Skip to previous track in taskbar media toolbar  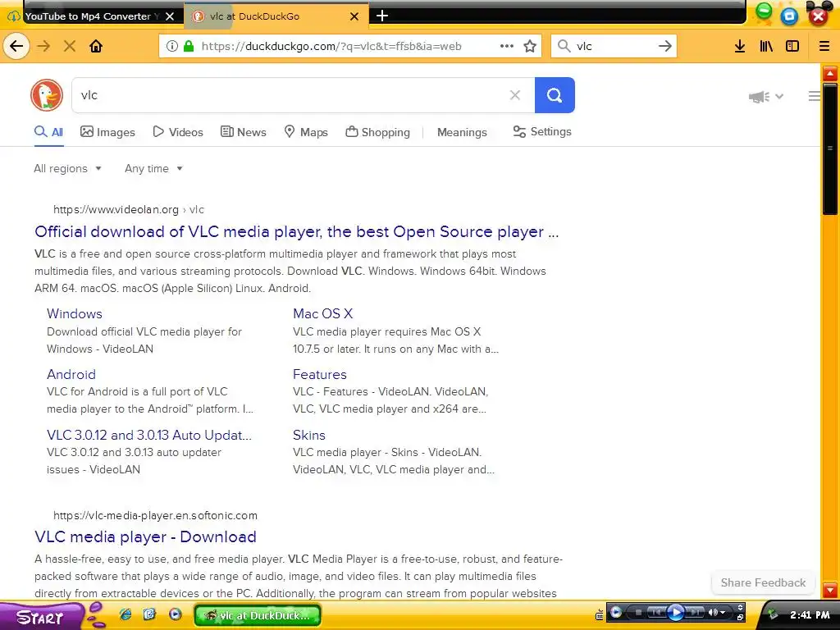click(657, 612)
